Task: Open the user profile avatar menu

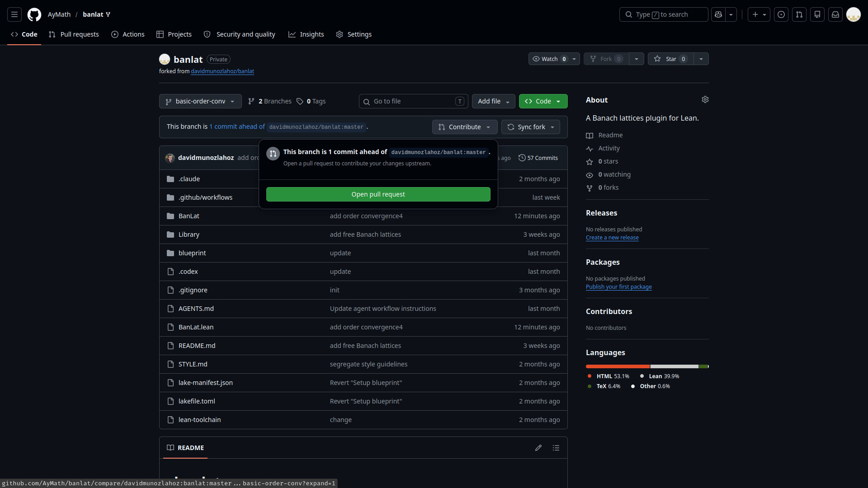Action: click(x=854, y=14)
